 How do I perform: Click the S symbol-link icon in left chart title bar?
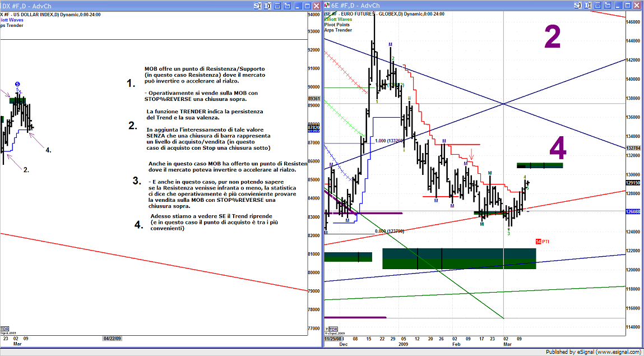click(257, 5)
